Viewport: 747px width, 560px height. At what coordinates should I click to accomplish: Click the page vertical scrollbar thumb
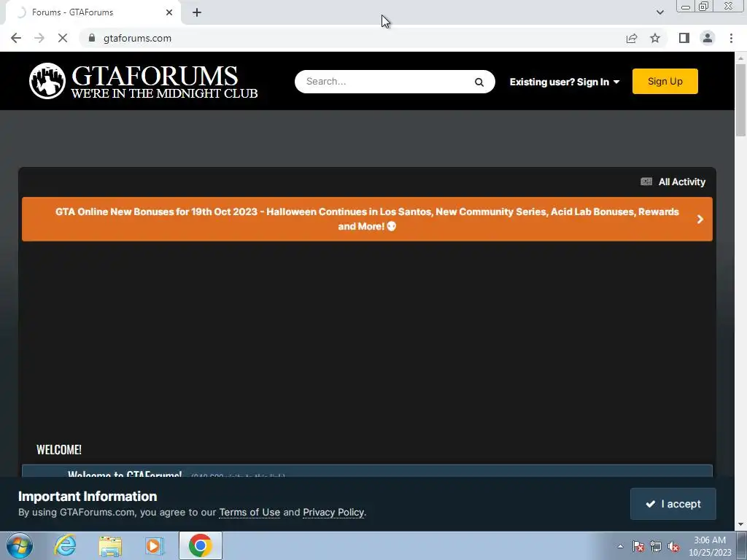click(x=740, y=99)
